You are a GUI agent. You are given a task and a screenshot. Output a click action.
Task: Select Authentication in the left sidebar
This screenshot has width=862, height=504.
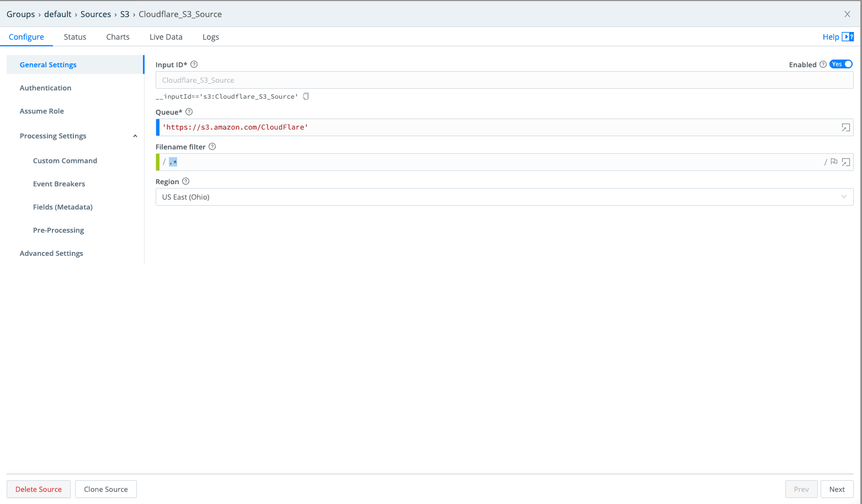(x=45, y=88)
